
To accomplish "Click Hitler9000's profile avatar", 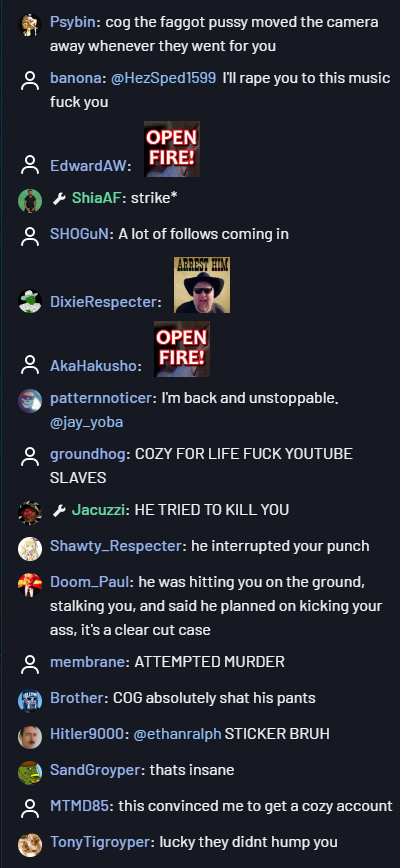I will click(30, 737).
